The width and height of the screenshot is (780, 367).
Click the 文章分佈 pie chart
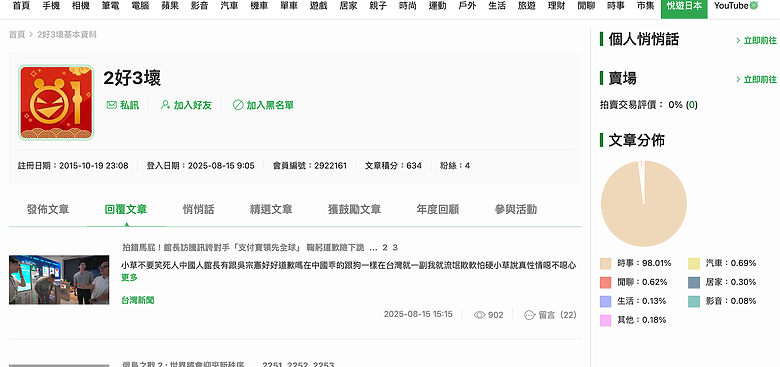(x=644, y=203)
